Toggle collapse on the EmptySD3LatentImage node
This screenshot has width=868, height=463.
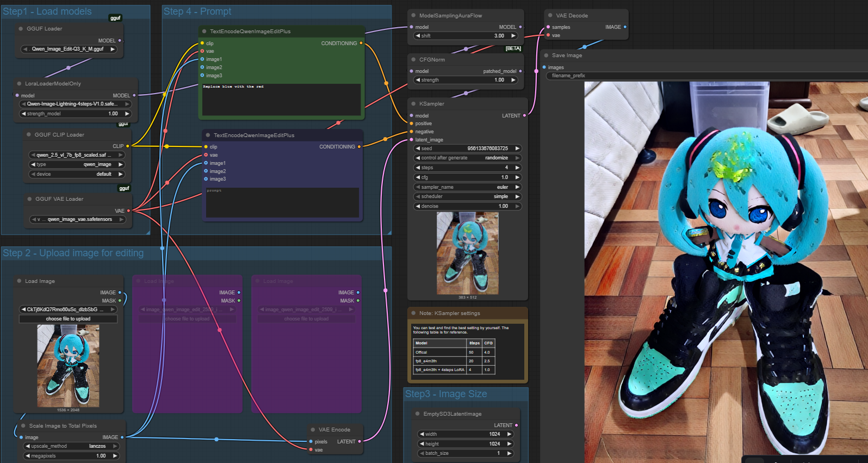click(418, 414)
